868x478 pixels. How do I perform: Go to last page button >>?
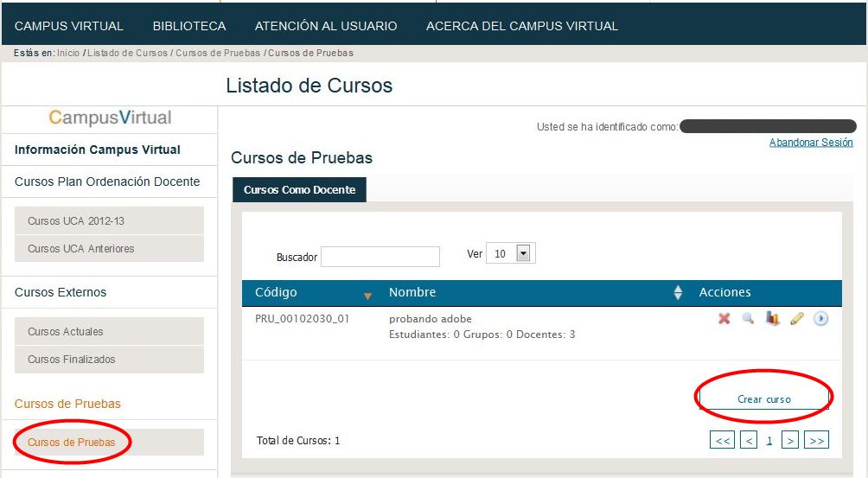pos(816,440)
